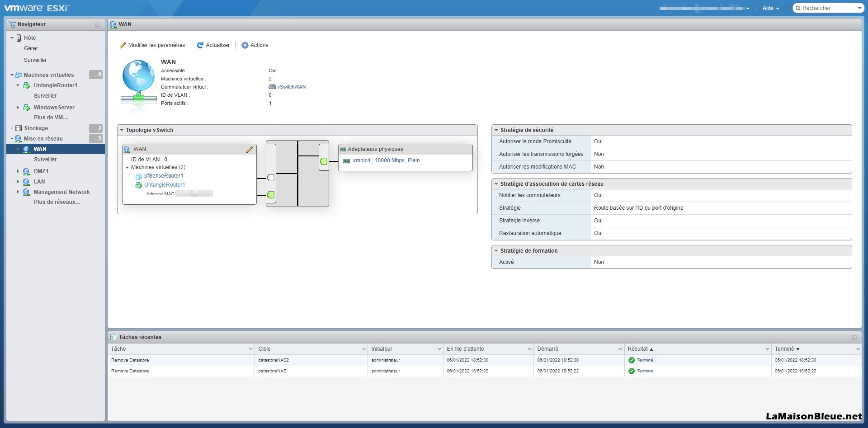The width and height of the screenshot is (868, 428).
Task: Collapse the Stratégie de sécurité section
Action: pyautogui.click(x=496, y=130)
